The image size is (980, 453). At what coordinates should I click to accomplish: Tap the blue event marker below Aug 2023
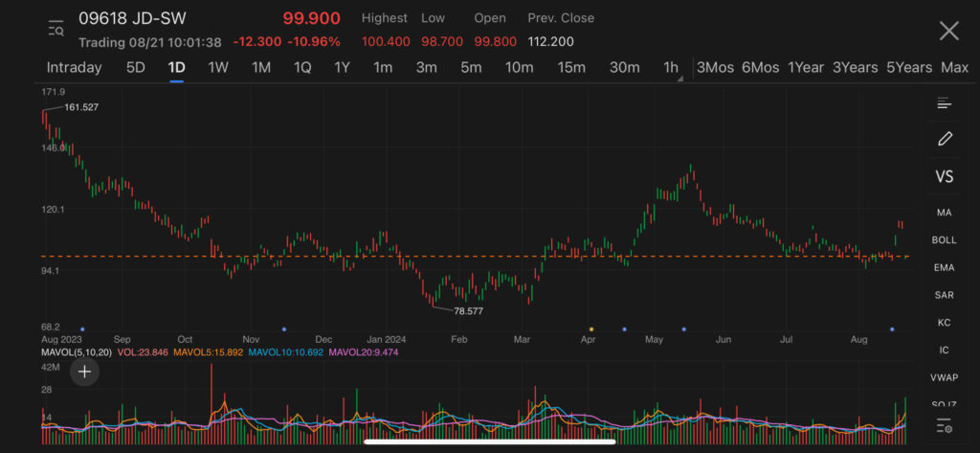(82, 328)
